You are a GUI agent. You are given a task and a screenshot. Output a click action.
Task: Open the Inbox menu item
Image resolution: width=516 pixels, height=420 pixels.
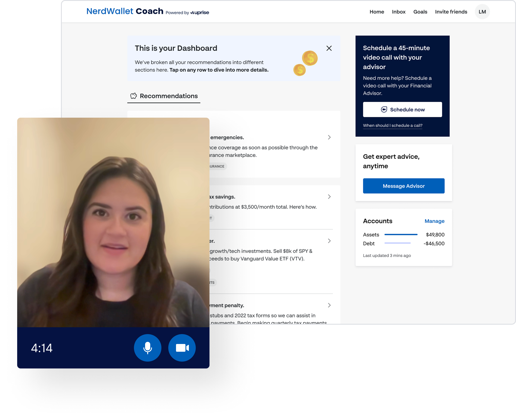pos(399,12)
